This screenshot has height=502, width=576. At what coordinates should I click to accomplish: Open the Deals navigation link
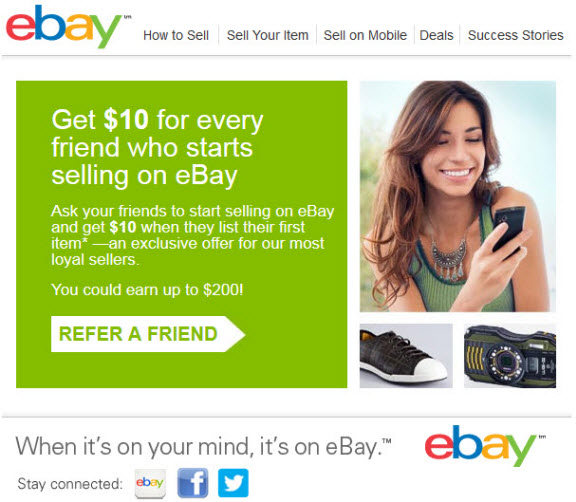click(436, 35)
